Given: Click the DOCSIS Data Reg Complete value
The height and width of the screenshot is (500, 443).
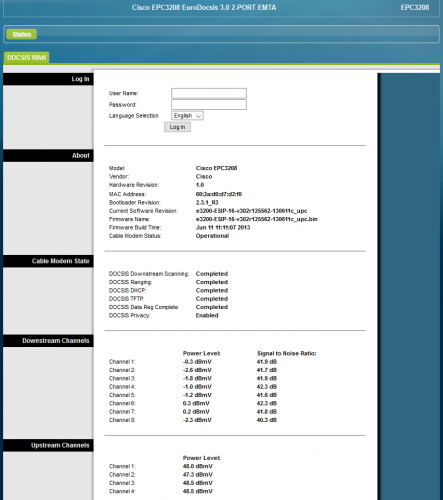Looking at the screenshot, I should click(x=212, y=307).
